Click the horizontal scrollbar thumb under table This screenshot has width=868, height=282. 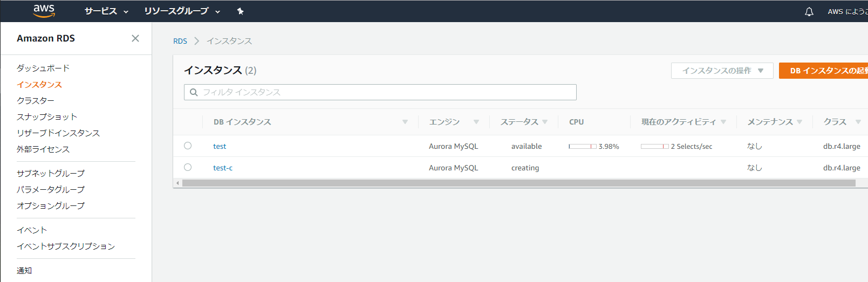pos(519,183)
